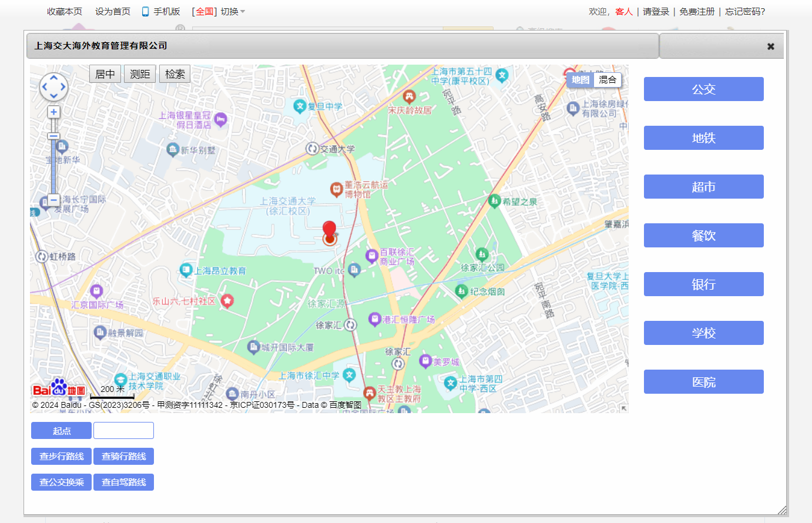Click the 徐家汇 metro station icon

(350, 325)
